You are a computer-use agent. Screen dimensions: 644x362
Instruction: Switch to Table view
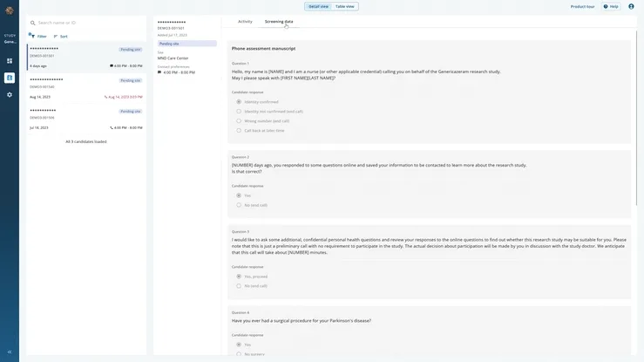coord(344,7)
